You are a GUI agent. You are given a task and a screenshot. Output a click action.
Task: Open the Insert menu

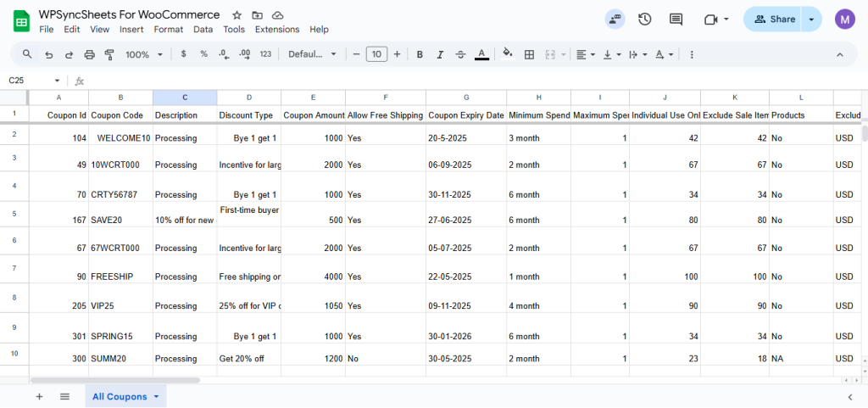click(131, 30)
